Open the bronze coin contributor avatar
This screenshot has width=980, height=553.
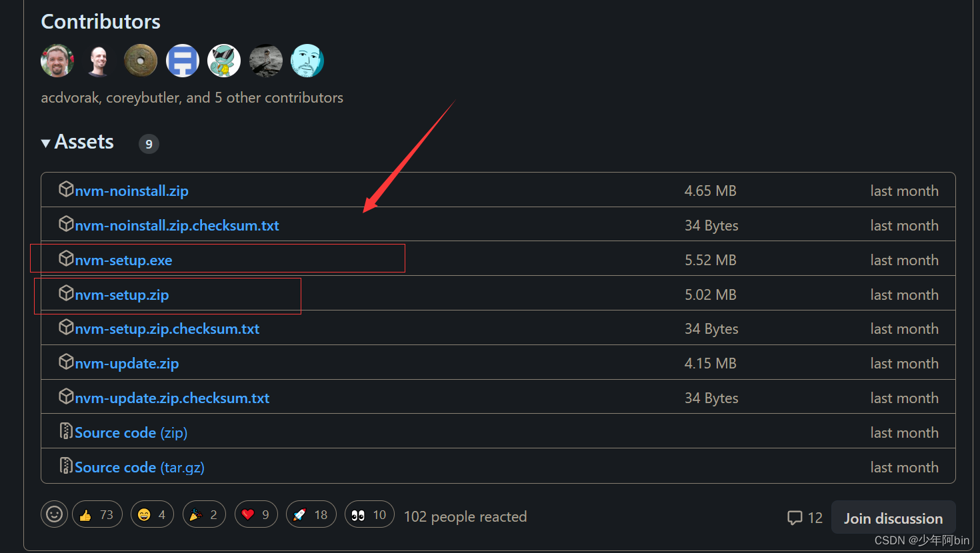point(141,61)
